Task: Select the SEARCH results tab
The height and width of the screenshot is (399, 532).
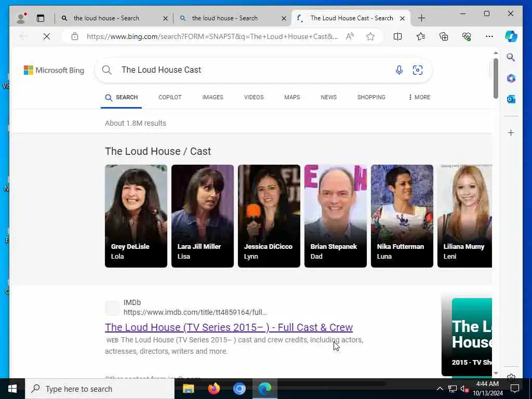Action: click(121, 97)
